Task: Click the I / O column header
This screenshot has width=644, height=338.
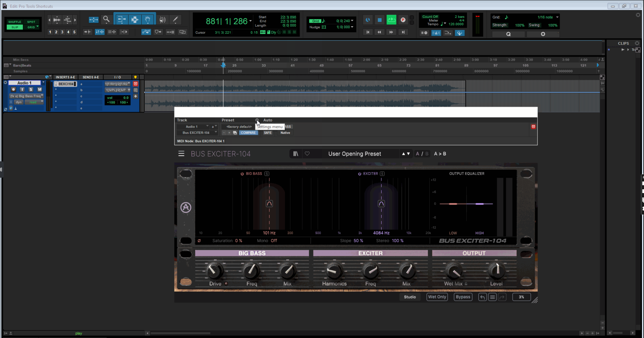Action: click(117, 77)
